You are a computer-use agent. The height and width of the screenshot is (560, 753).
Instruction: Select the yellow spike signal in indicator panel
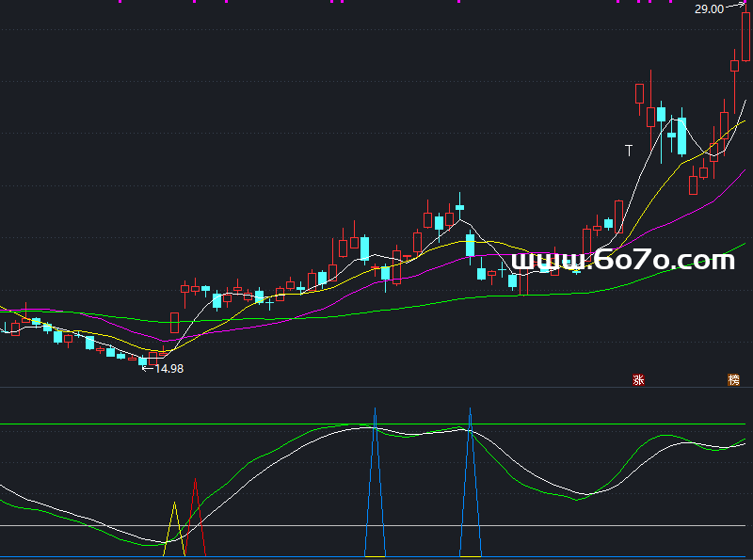point(175,518)
